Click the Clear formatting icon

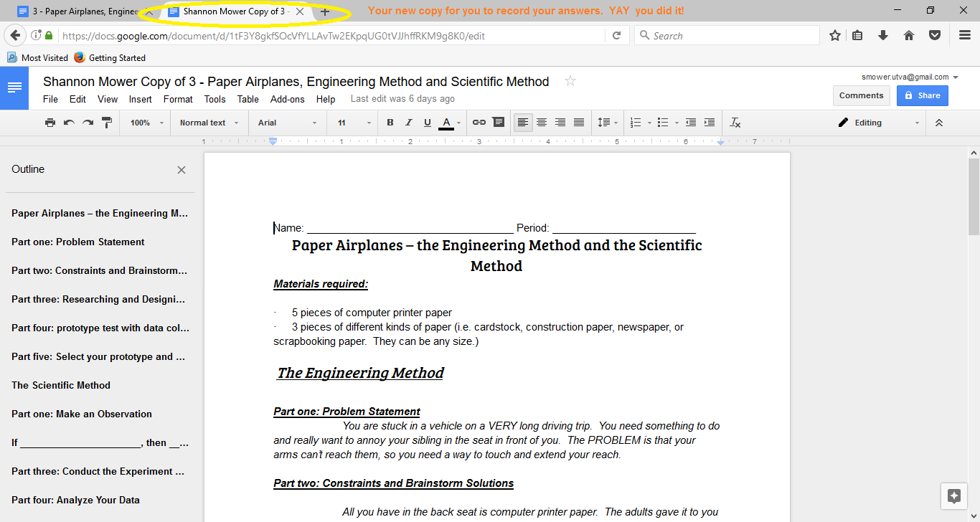735,123
